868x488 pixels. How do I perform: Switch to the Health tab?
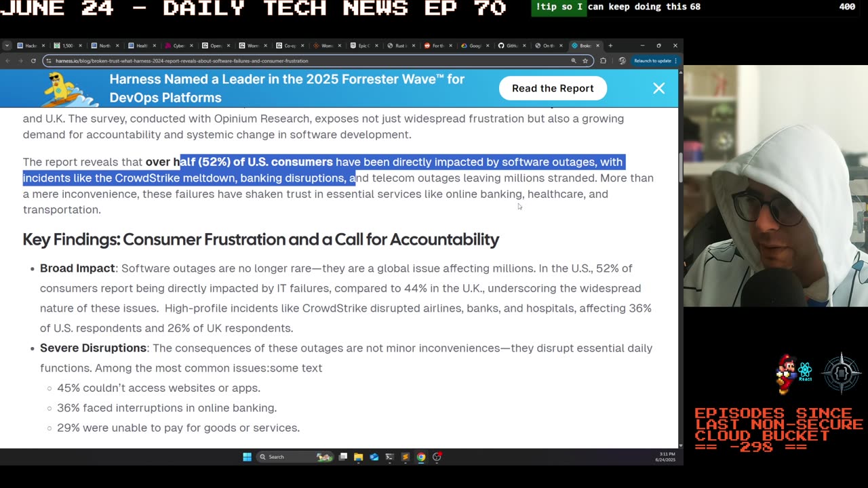tap(141, 45)
